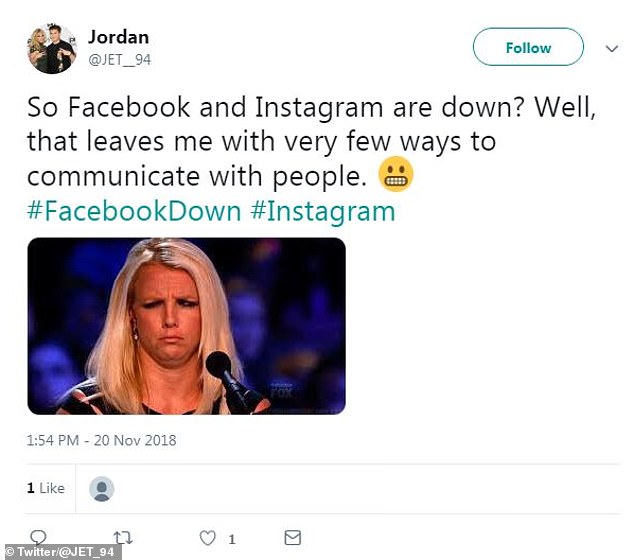Click the tweet text about Facebook down
The height and width of the screenshot is (560, 634).
tap(311, 142)
